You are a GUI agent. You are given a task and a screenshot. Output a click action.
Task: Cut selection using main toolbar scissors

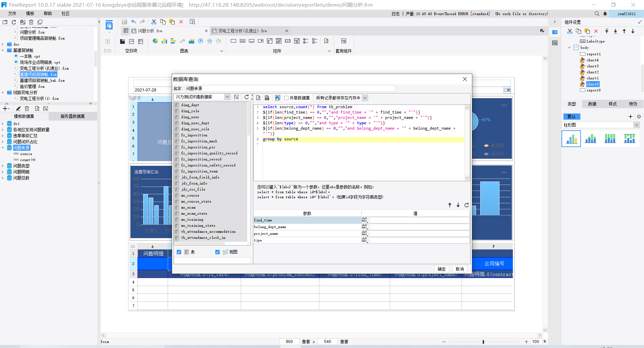[154, 22]
